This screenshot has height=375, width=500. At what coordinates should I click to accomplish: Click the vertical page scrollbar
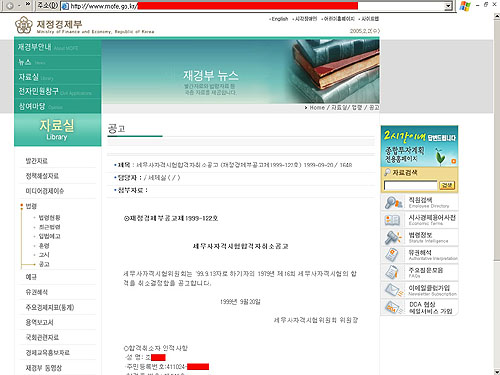coord(497,193)
